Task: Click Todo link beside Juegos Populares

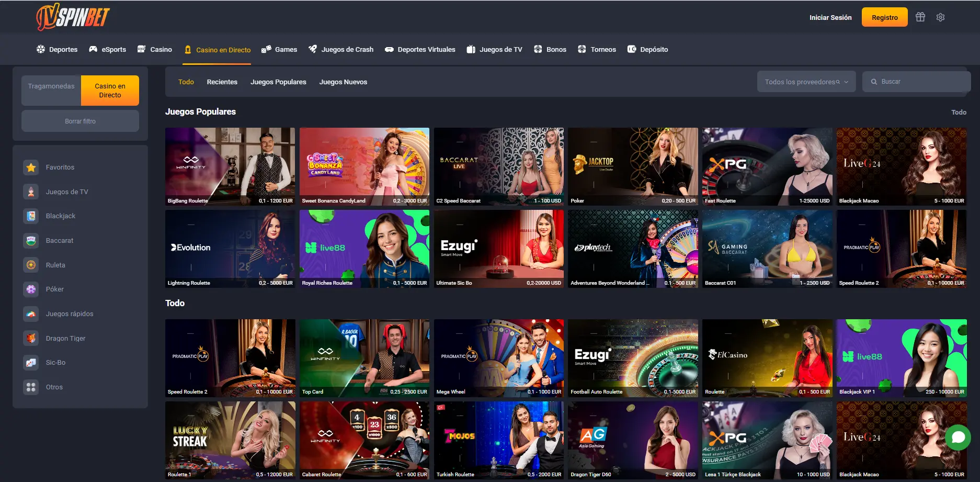Action: tap(959, 112)
